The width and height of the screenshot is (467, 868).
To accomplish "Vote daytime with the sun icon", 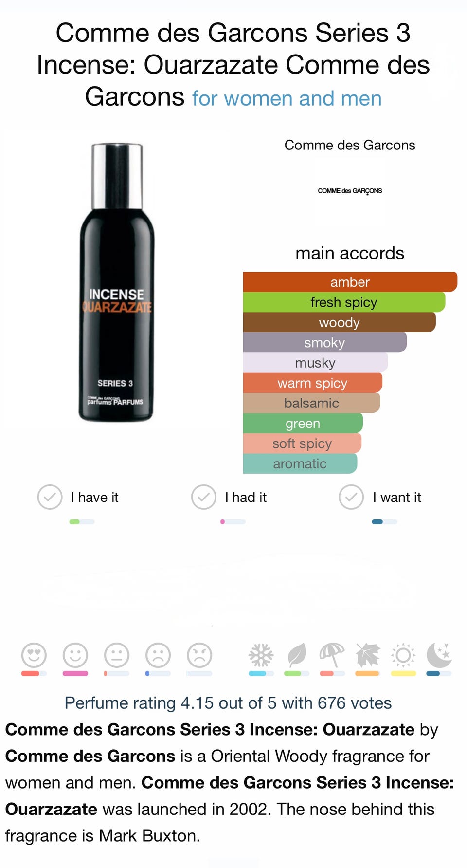I will [403, 655].
